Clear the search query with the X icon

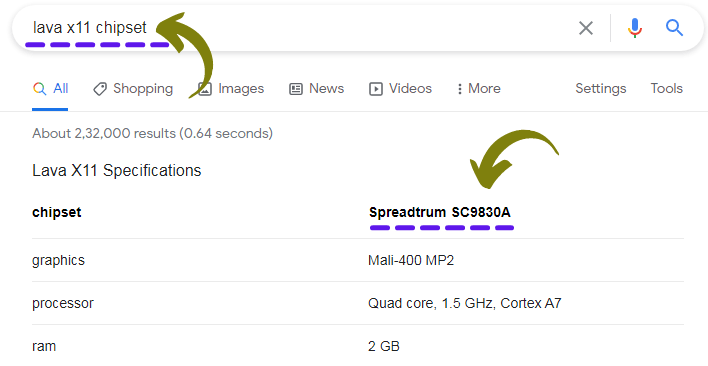pyautogui.click(x=586, y=28)
